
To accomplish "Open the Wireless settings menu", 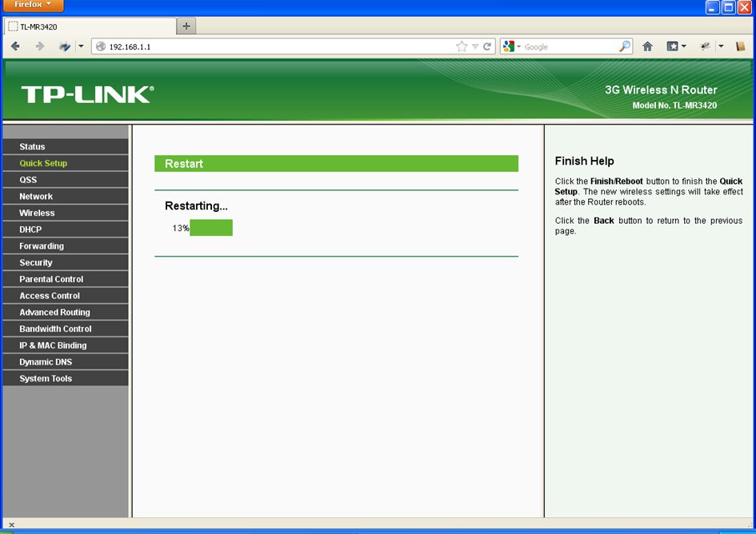I will [66, 213].
